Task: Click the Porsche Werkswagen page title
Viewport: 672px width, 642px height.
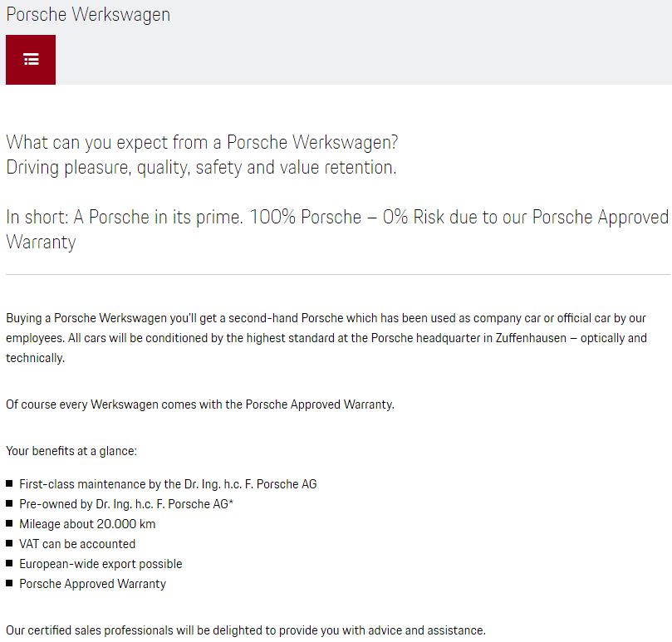Action: (x=88, y=15)
